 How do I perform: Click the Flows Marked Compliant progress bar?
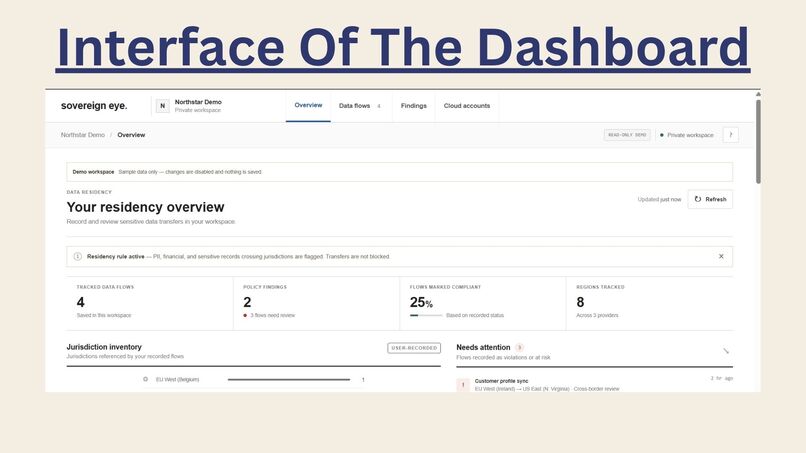[426, 315]
